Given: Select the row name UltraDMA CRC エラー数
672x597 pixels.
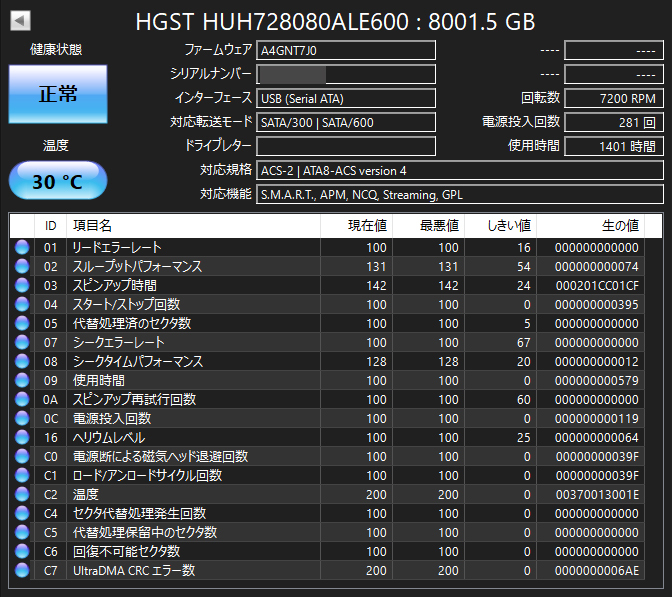Looking at the screenshot, I should click(x=134, y=570).
